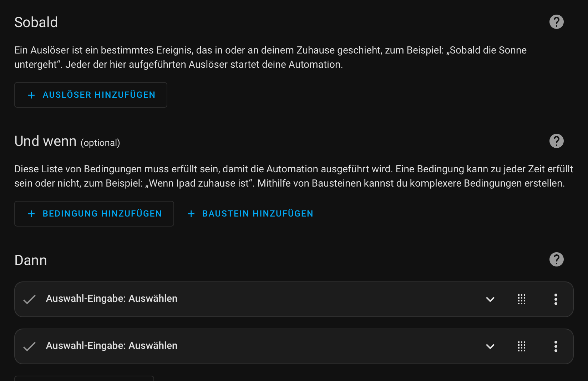Expand the second Auswahl-Eingabe action chevron
This screenshot has width=588, height=381.
[x=490, y=346]
